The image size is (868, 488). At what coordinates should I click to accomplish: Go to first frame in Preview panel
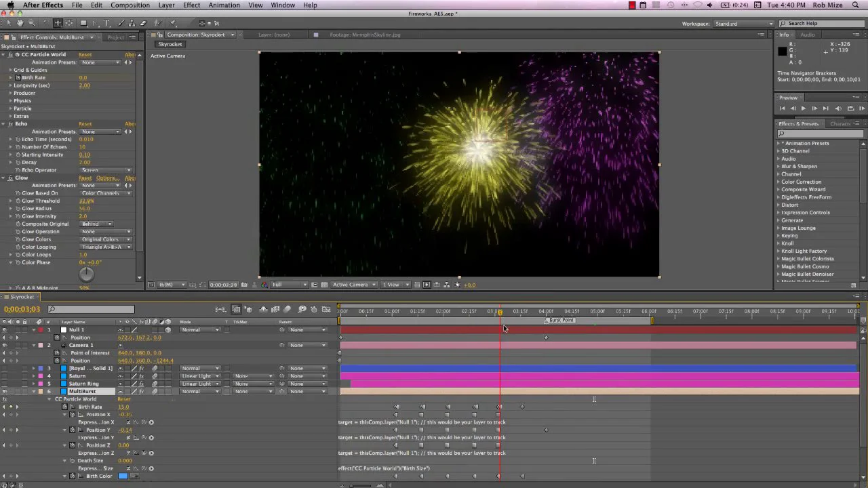click(782, 108)
